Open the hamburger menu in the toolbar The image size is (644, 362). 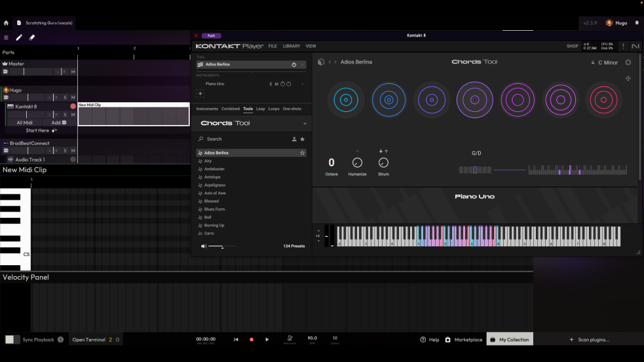6,37
